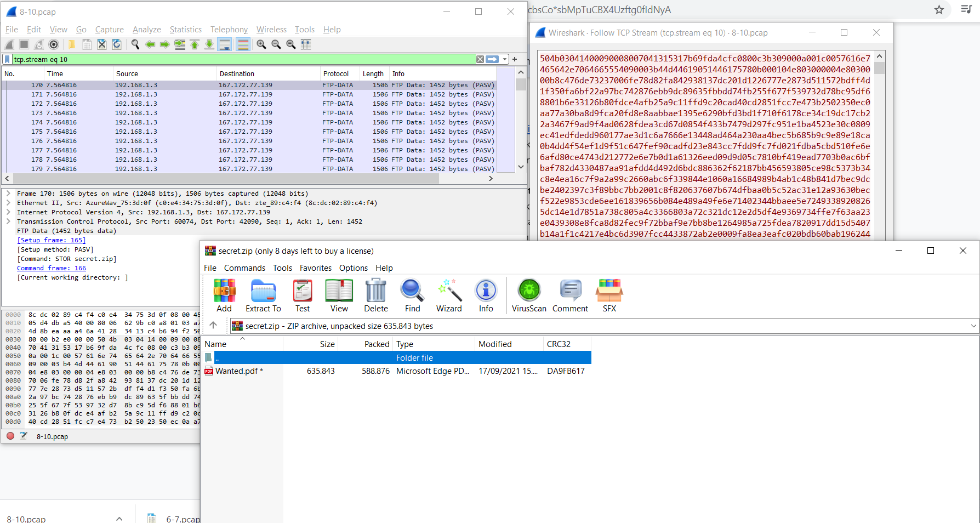Click display filter bookmark icon
The height and width of the screenshot is (523, 980).
[x=7, y=59]
